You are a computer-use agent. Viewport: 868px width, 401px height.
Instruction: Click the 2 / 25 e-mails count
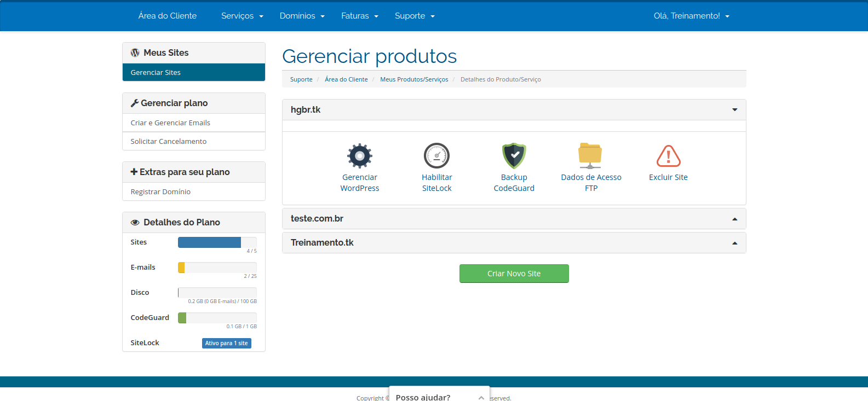[x=250, y=276]
